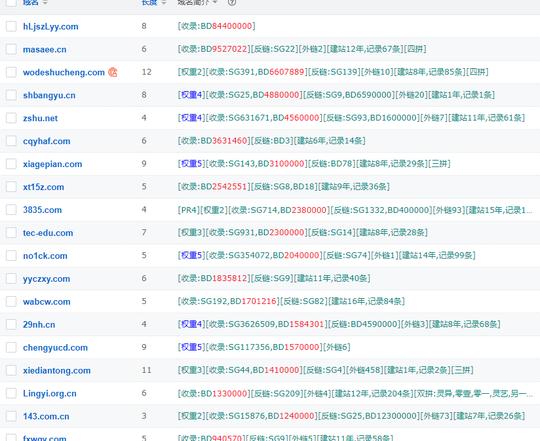
Task: Click the orange badge icon beside wodeshucheng.com
Action: [113, 72]
